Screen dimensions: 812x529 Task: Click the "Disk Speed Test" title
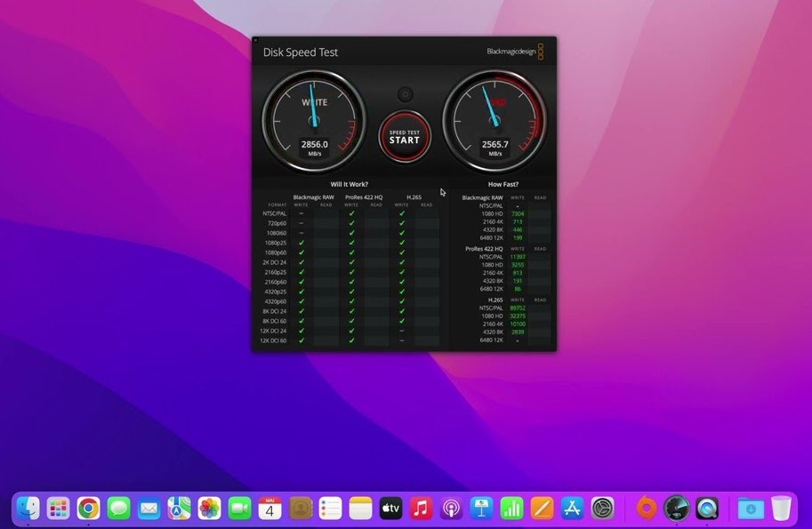(x=301, y=52)
